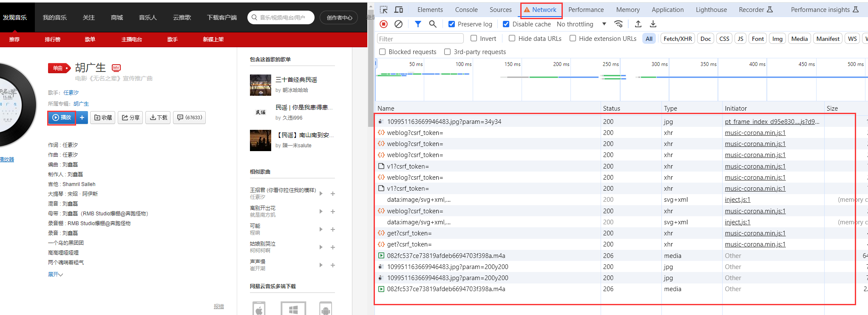This screenshot has height=315, width=868.
Task: Play similar song 可能
Action: (x=321, y=229)
